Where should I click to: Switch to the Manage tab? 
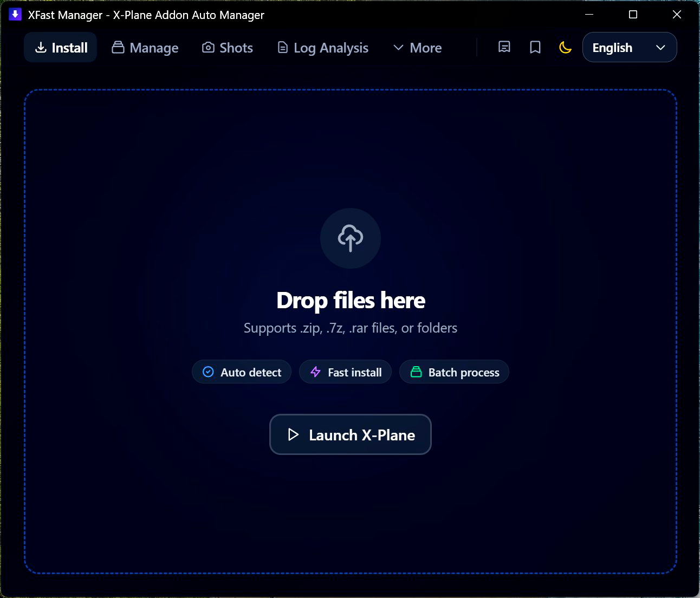[x=145, y=48]
